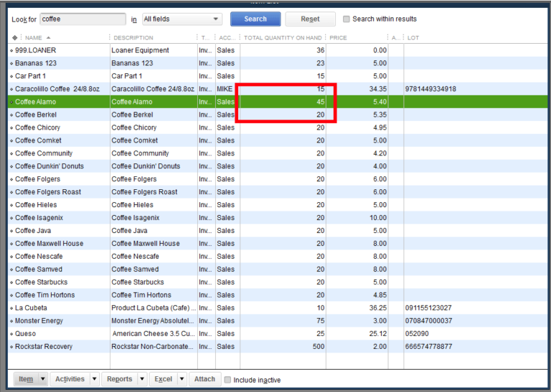Click the diamond icon beside 999.LOANER
The height and width of the screenshot is (392, 551).
pos(11,51)
